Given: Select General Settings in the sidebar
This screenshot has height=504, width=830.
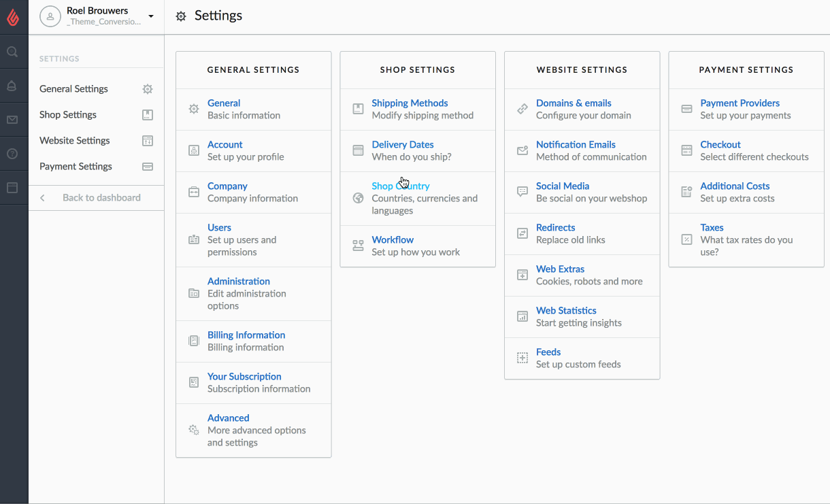Looking at the screenshot, I should tap(73, 89).
